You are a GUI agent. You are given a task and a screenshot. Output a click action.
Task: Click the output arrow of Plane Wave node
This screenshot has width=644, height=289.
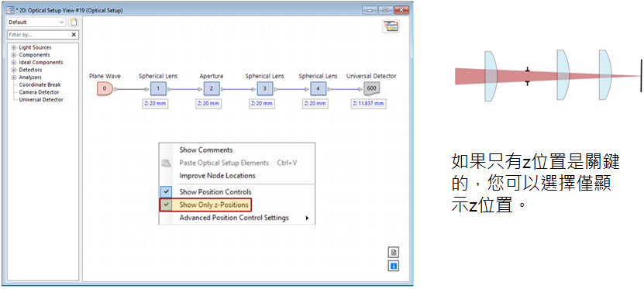coord(115,88)
